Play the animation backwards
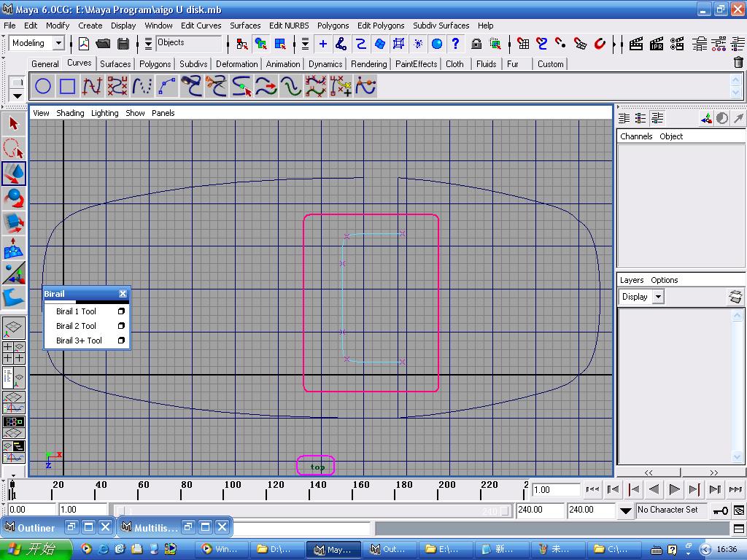 click(654, 489)
